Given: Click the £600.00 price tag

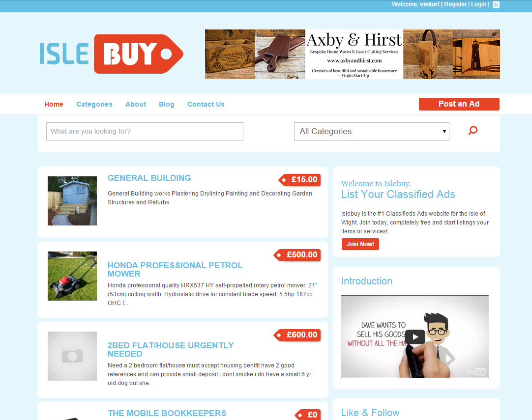Looking at the screenshot, I should [x=297, y=335].
